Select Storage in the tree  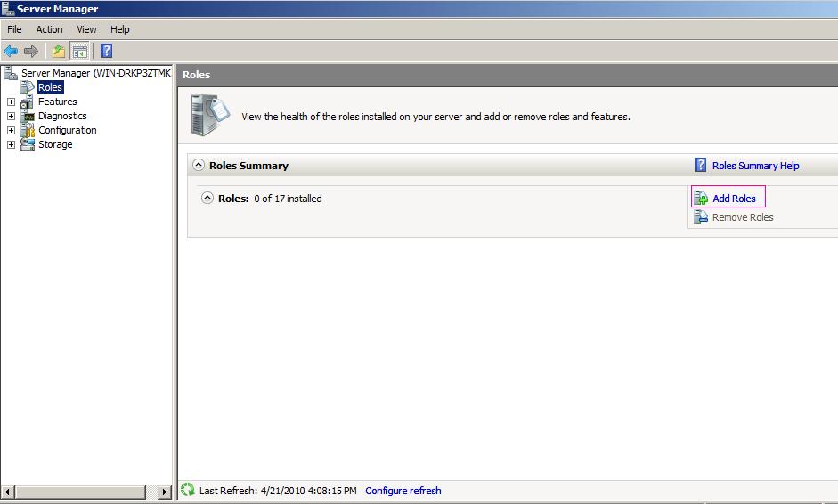55,144
